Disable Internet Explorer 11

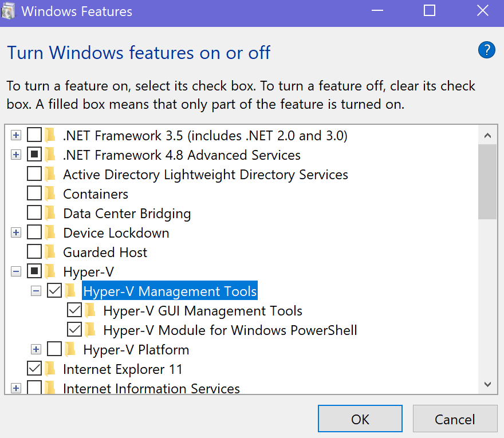pyautogui.click(x=34, y=369)
